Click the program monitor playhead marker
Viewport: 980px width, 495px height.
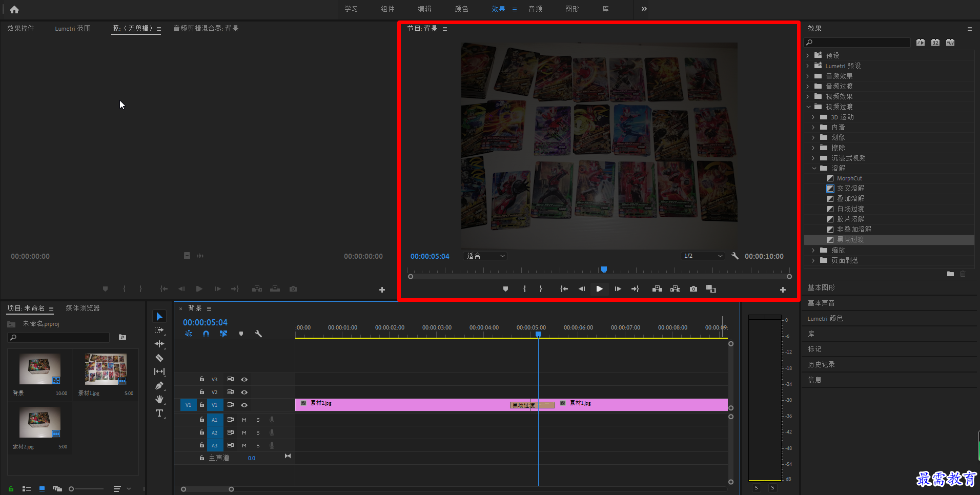604,269
